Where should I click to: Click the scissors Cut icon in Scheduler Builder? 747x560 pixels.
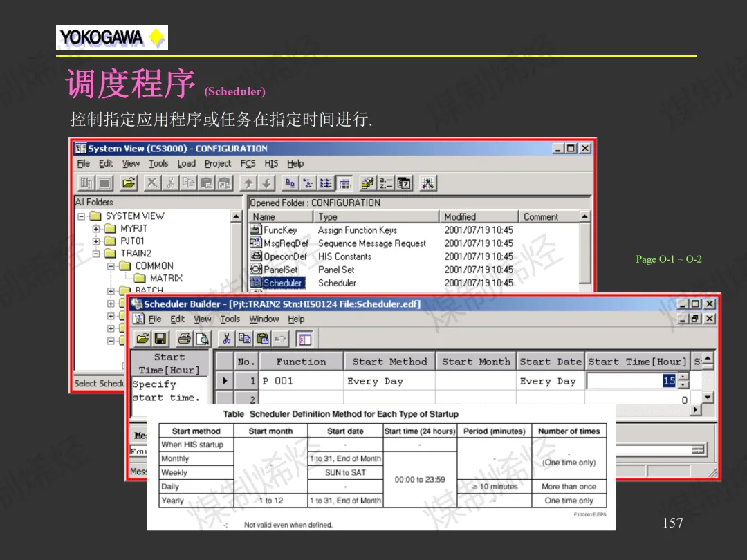click(x=226, y=339)
